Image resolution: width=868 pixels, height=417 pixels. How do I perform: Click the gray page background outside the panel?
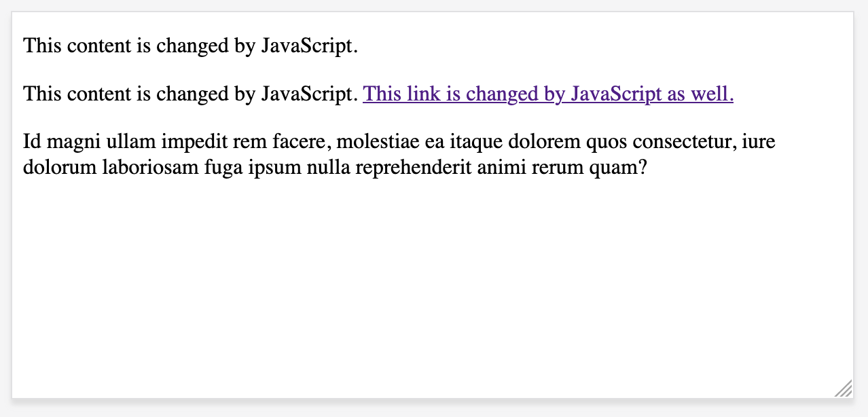(x=861, y=204)
